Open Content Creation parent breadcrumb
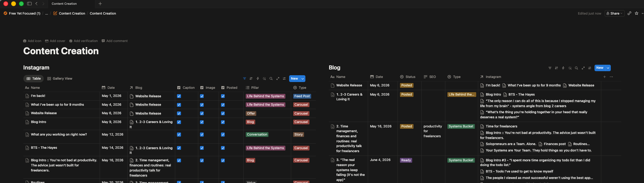 pos(69,14)
